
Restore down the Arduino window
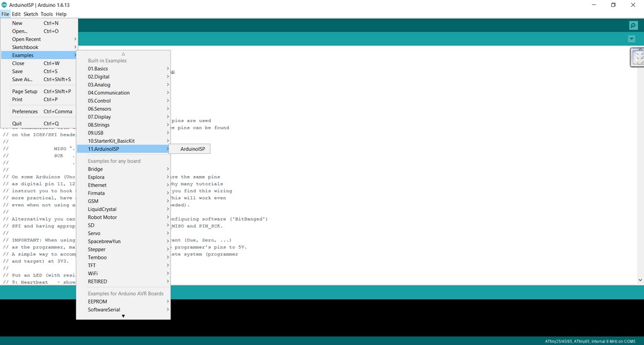(613, 5)
